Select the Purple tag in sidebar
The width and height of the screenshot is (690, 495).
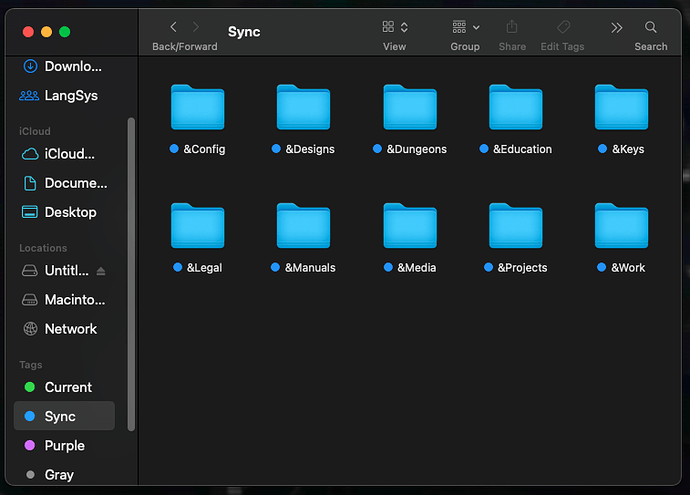[64, 445]
